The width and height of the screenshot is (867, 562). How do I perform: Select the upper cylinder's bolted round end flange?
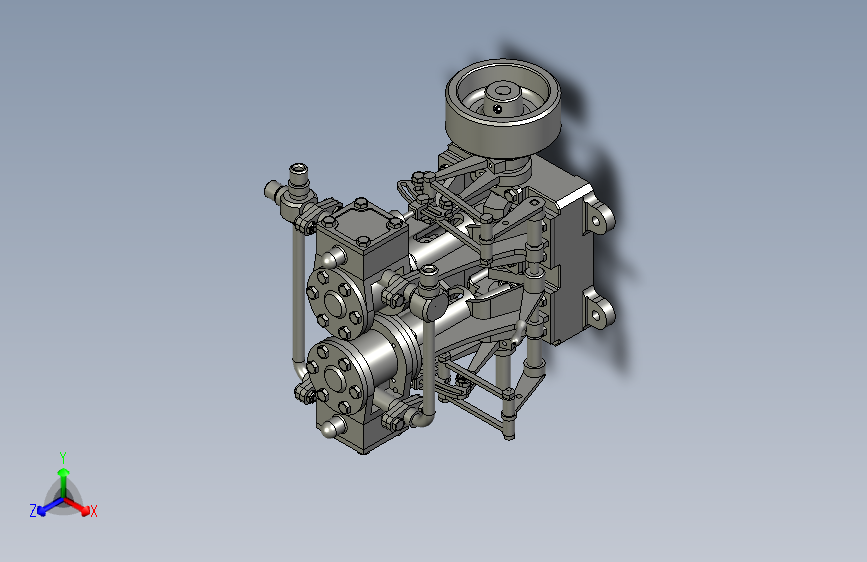point(337,301)
